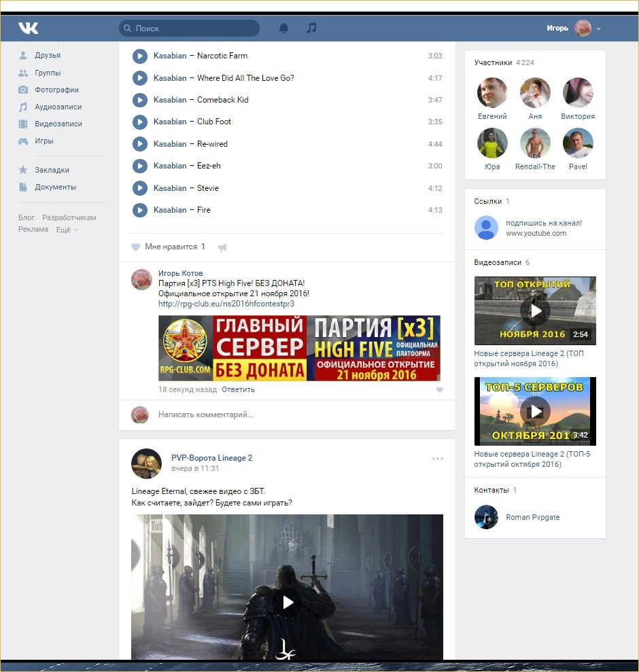639x672 pixels.
Task: Open video title about ноября 2016 servers
Action: point(529,359)
